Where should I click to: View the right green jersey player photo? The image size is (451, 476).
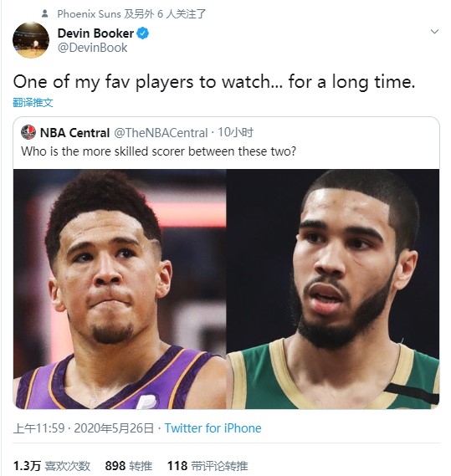333,289
